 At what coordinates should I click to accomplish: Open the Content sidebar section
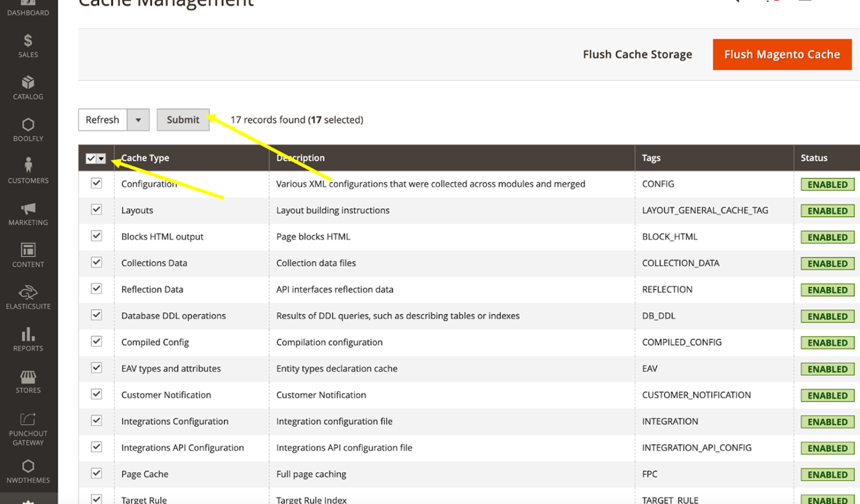tap(28, 255)
